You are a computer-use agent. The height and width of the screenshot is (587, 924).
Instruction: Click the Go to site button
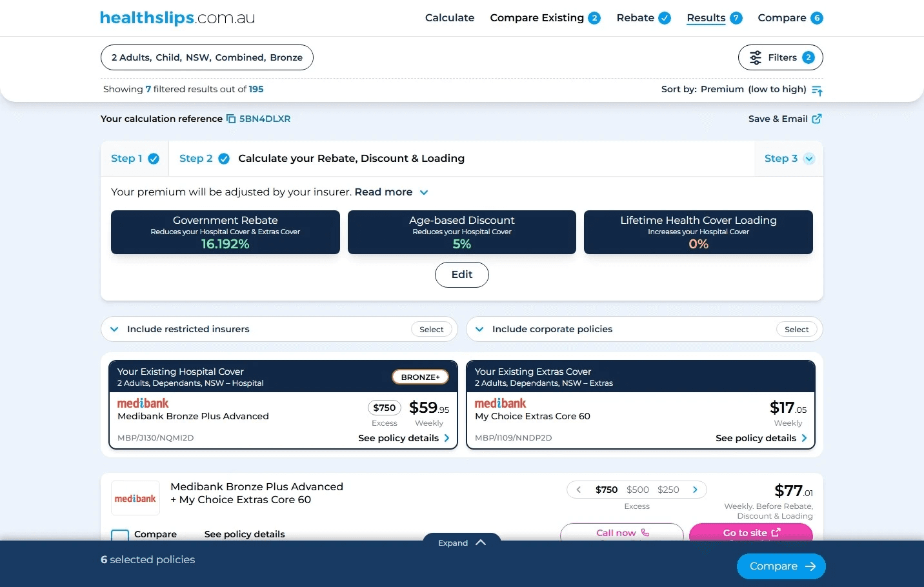[x=751, y=533]
